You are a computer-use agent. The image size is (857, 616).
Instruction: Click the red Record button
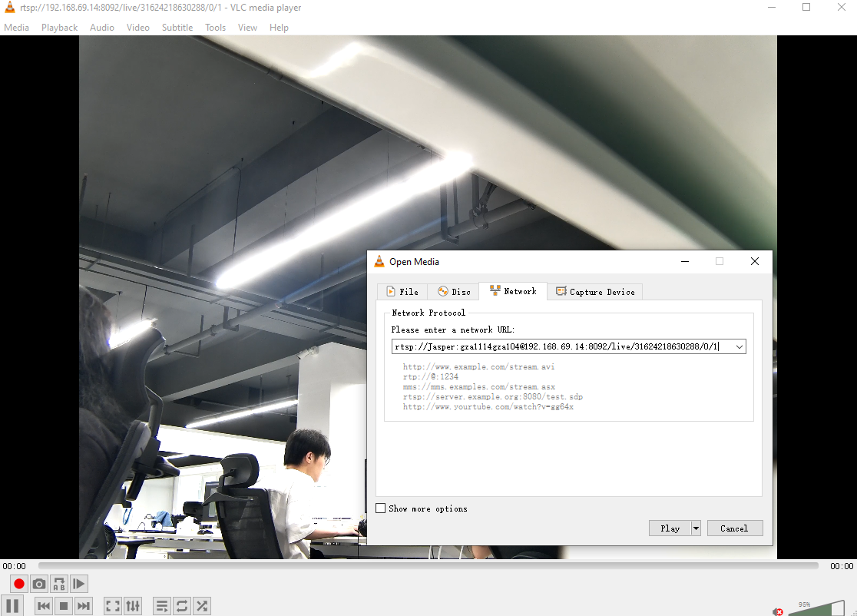19,584
